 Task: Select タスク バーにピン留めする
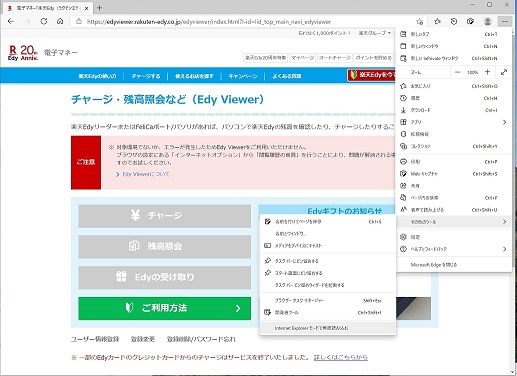tap(328, 261)
